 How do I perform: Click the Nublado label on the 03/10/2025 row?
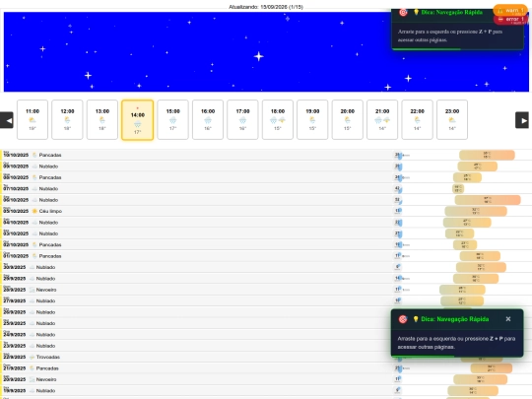click(x=48, y=233)
